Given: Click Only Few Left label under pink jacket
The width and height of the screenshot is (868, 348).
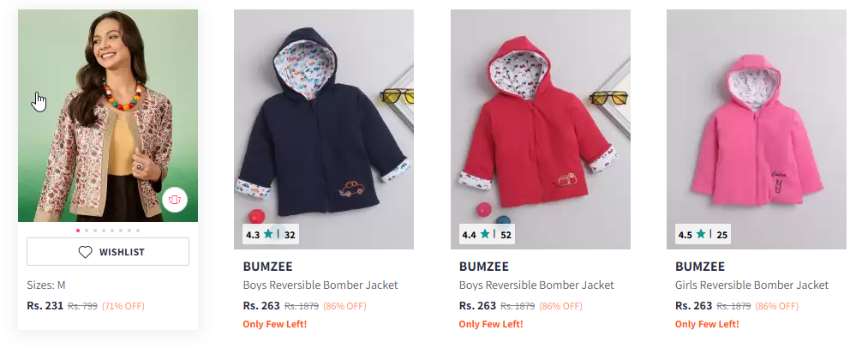Looking at the screenshot, I should 707,324.
